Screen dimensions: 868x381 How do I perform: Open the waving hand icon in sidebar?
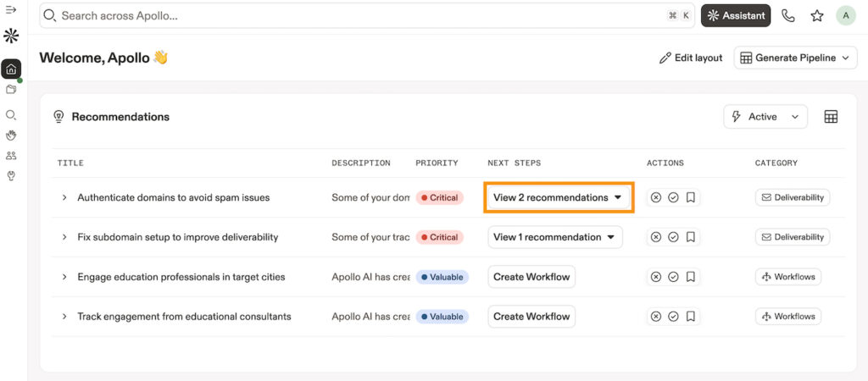pyautogui.click(x=11, y=135)
